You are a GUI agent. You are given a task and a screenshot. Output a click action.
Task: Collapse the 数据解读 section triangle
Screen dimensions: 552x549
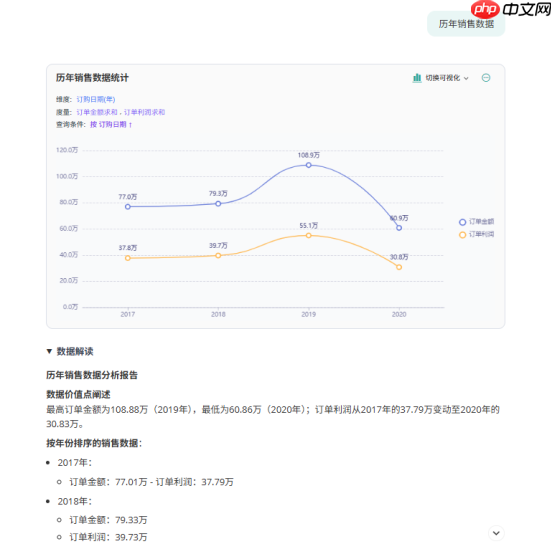coord(49,351)
